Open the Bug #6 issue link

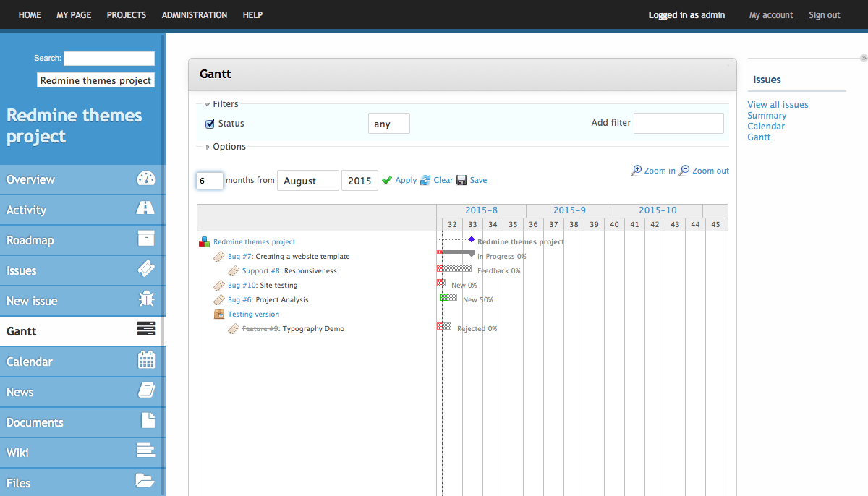click(240, 299)
